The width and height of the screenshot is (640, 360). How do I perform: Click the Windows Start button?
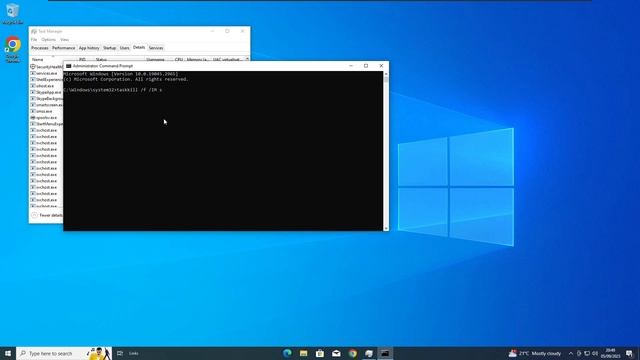(x=8, y=353)
